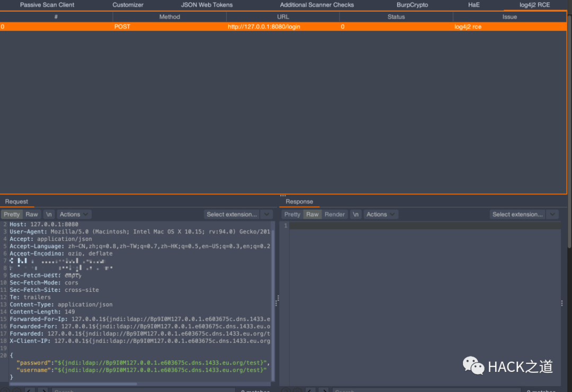Screen dimensions: 572x392
Task: Click the Request extension dropdown arrow
Action: 266,214
